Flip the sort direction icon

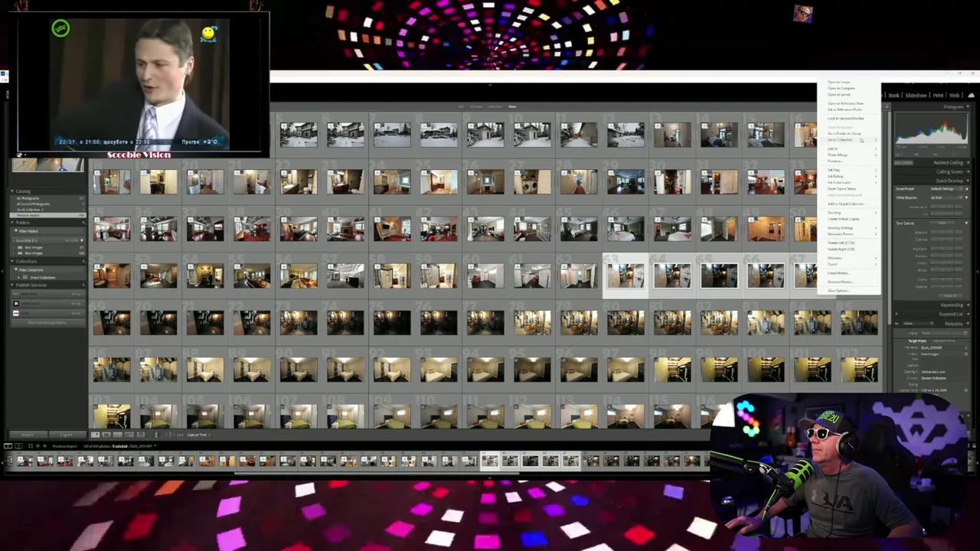point(170,435)
